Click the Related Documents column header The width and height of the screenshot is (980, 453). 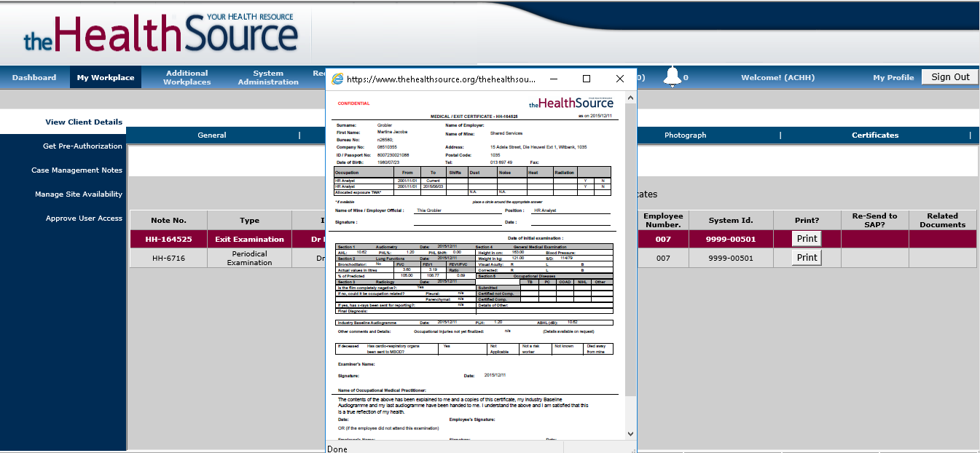coord(942,220)
